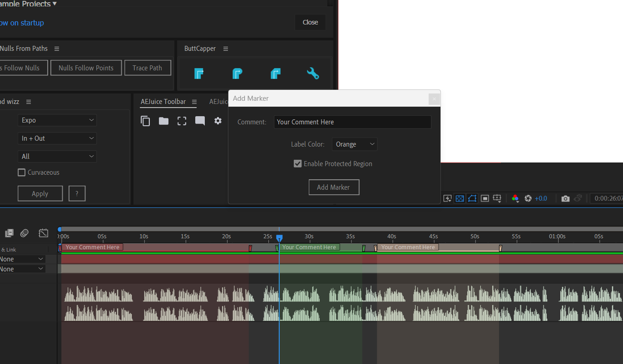623x364 pixels.
Task: Click the Reset Exposure aperture icon
Action: 528,198
